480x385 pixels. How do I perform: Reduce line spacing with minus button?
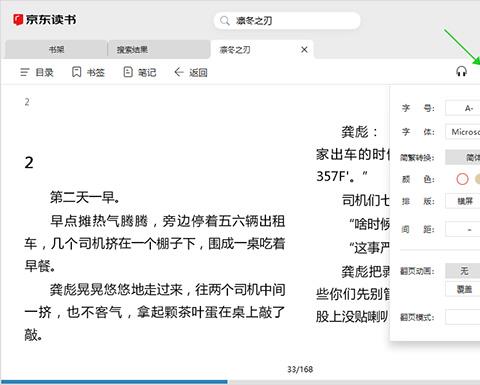point(463,230)
